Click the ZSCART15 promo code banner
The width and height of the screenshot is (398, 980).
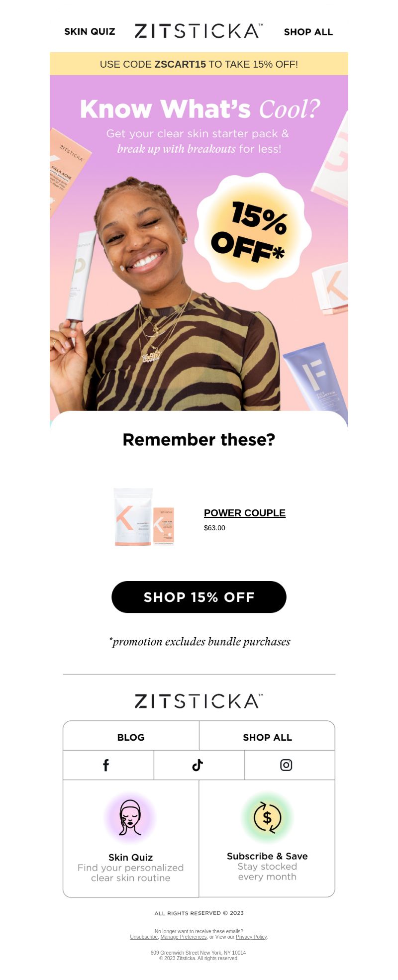pyautogui.click(x=199, y=64)
